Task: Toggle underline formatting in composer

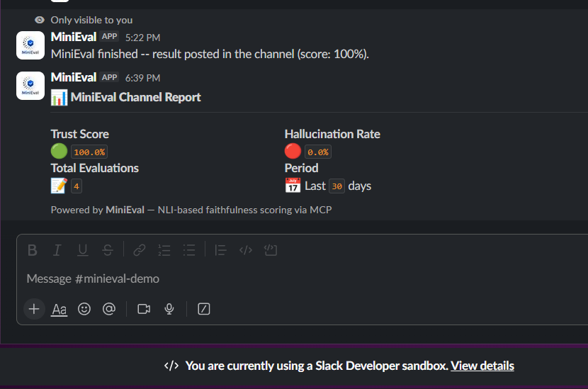Action: pyautogui.click(x=82, y=250)
